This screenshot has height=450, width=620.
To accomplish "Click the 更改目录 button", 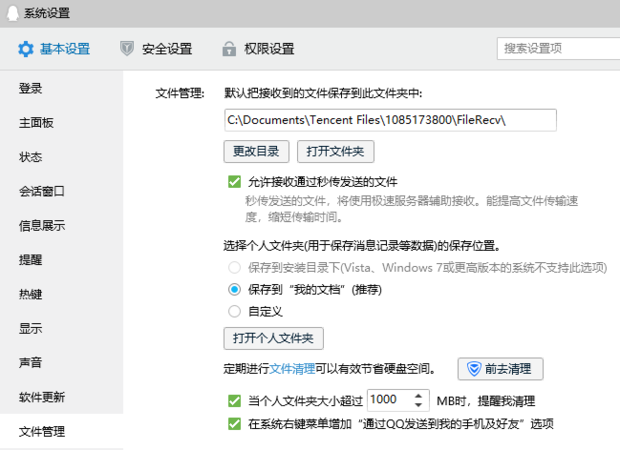I will point(256,151).
